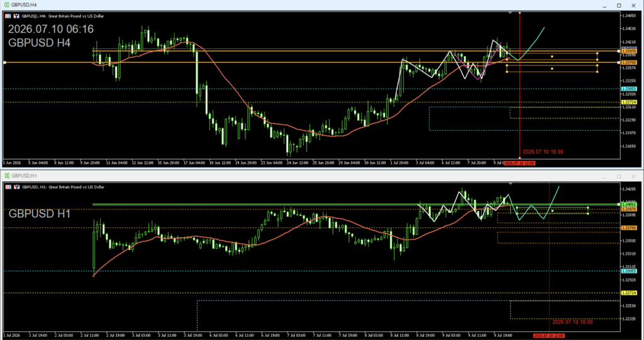644x340 pixels.
Task: Open the depth-of-market grid icon in the H1 chart
Action: click(x=8, y=186)
